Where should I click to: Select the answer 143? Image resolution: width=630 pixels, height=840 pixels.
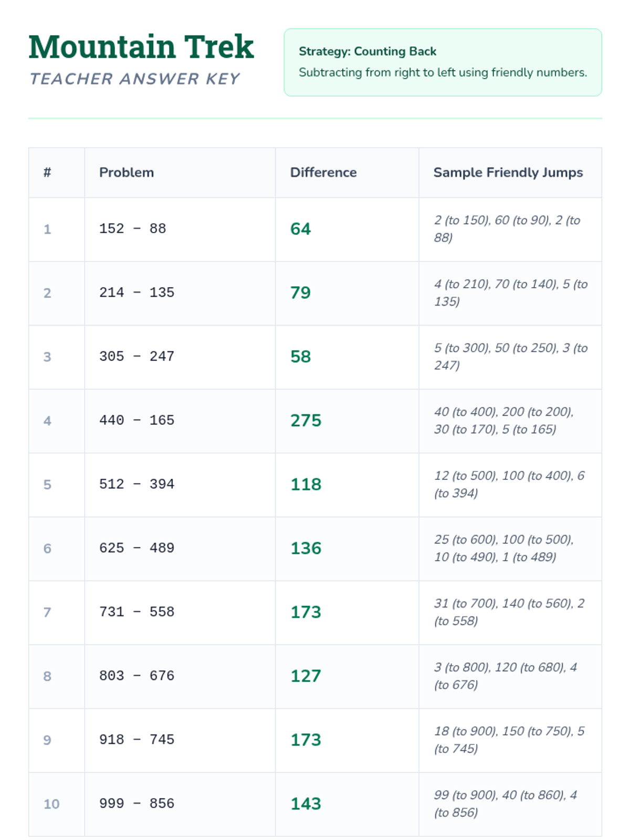coord(306,804)
